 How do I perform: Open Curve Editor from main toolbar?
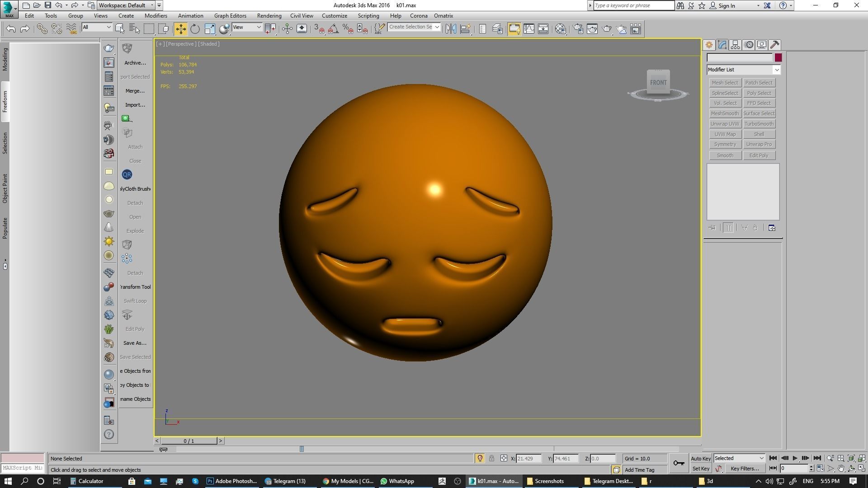528,29
